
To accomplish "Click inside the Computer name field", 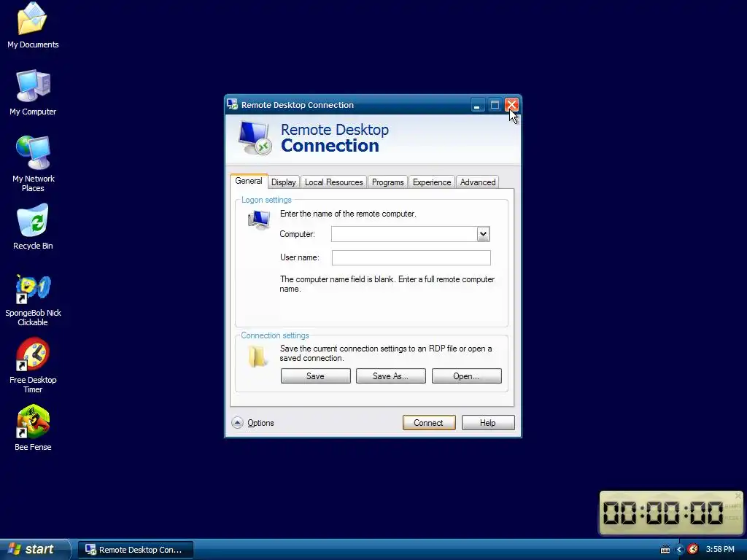I will pyautogui.click(x=404, y=234).
